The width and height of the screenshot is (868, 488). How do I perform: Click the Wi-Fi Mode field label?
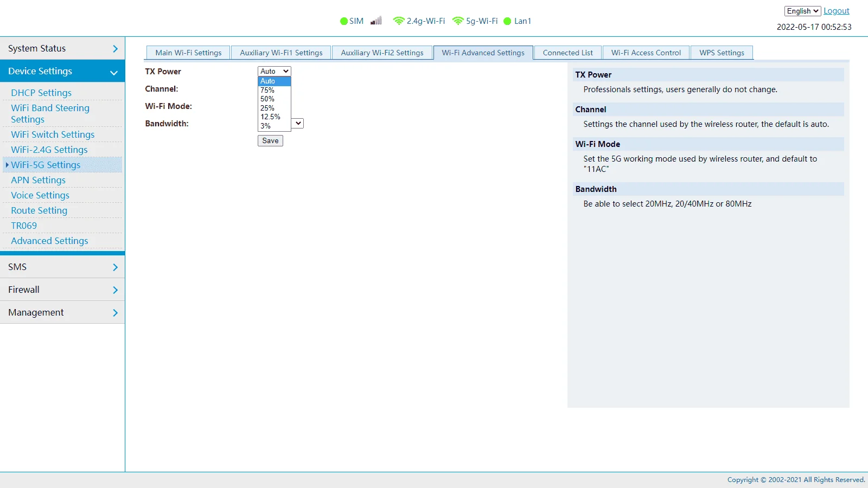(x=168, y=106)
